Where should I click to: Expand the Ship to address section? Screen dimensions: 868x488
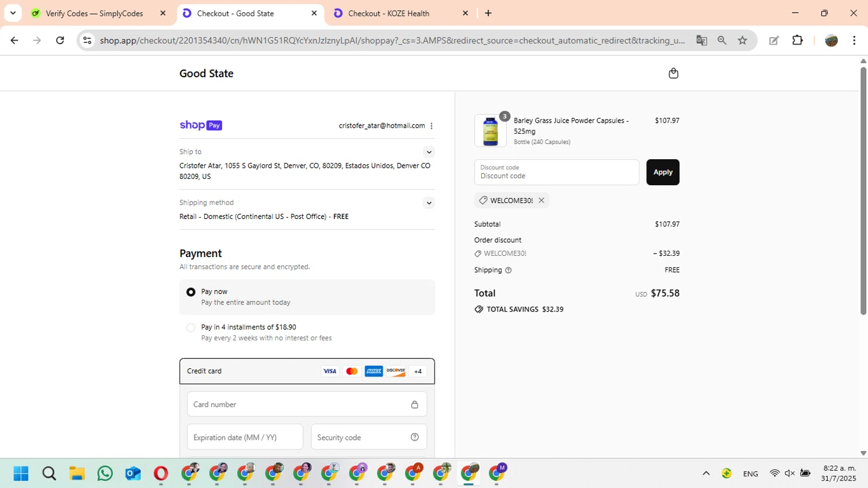[429, 152]
